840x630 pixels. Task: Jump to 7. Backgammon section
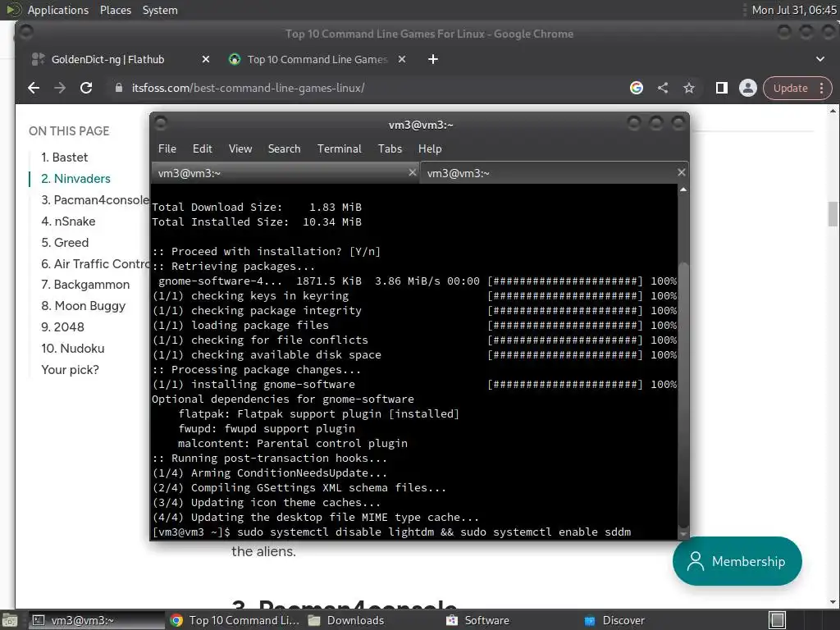click(85, 285)
